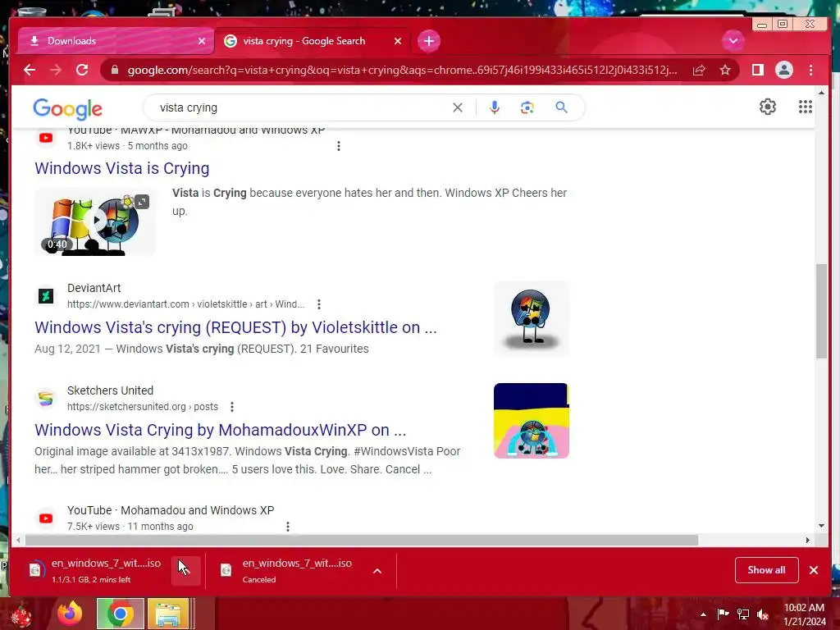Open more options for the 1.8K+ views YouTube result
This screenshot has height=630, width=840.
click(x=339, y=146)
